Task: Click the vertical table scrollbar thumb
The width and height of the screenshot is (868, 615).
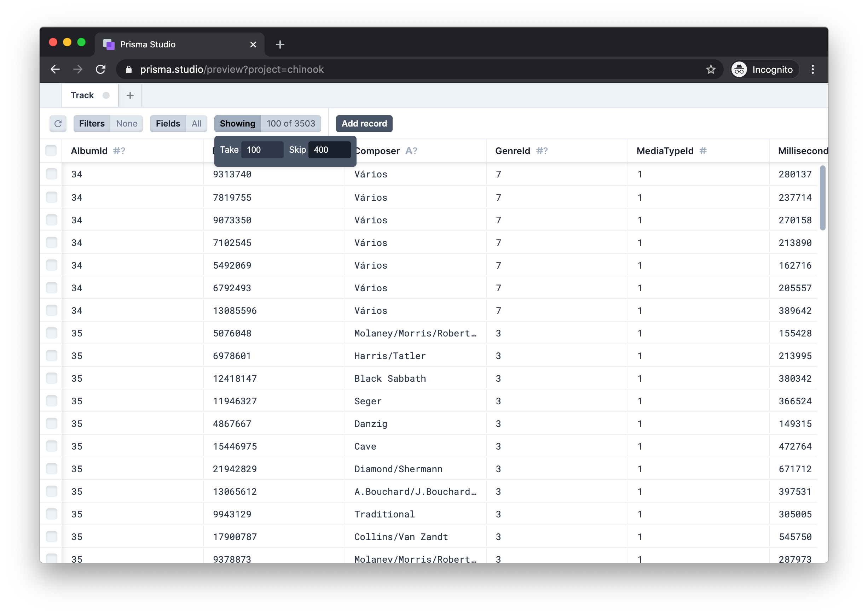Action: coord(822,198)
